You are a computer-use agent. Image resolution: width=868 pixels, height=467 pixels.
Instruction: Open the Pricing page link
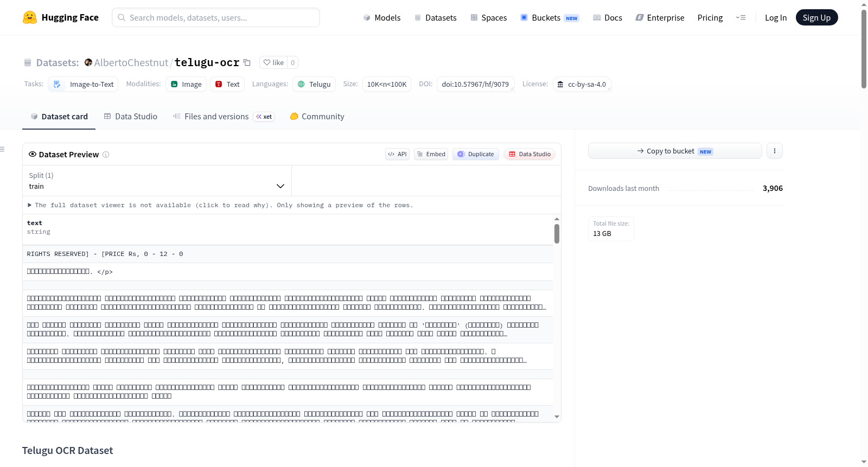(x=710, y=17)
